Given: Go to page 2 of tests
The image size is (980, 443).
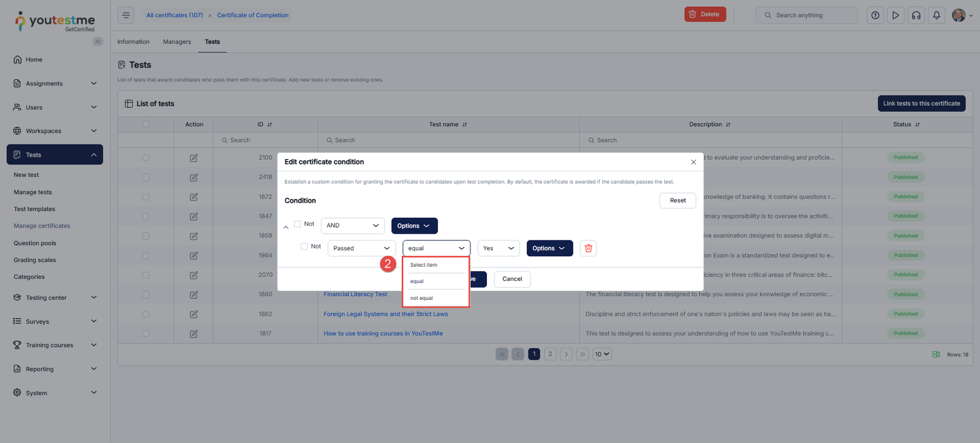Looking at the screenshot, I should tap(550, 354).
